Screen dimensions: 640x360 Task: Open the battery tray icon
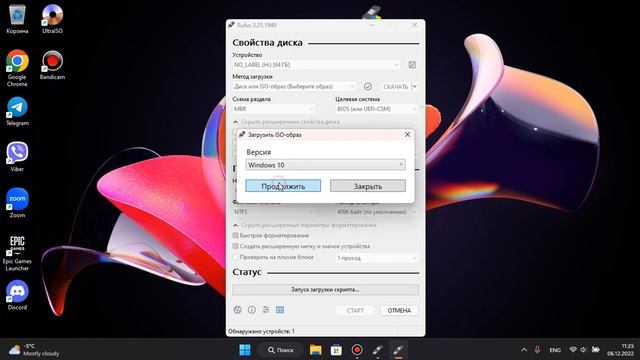coord(596,350)
